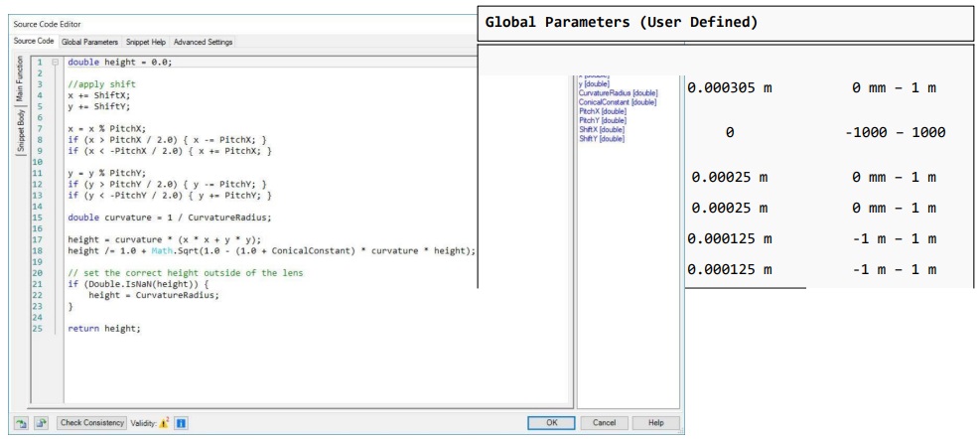Select ShiftY [double] in the variable list

coord(602,138)
